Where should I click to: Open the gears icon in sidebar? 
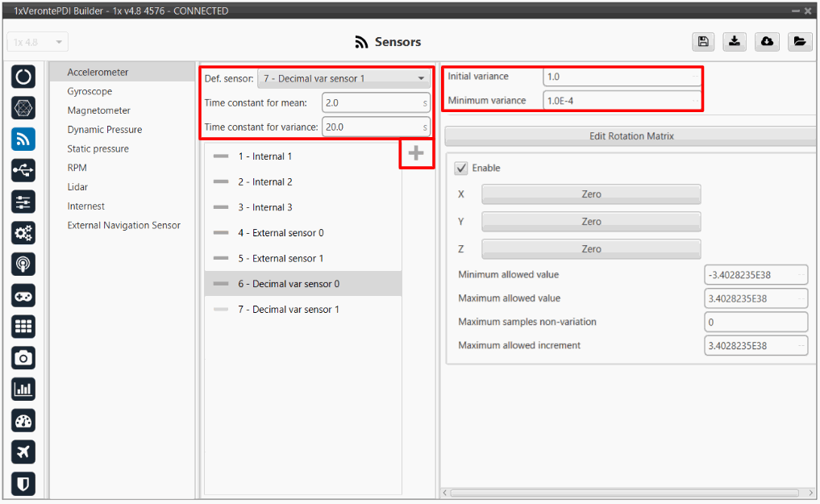(23, 233)
